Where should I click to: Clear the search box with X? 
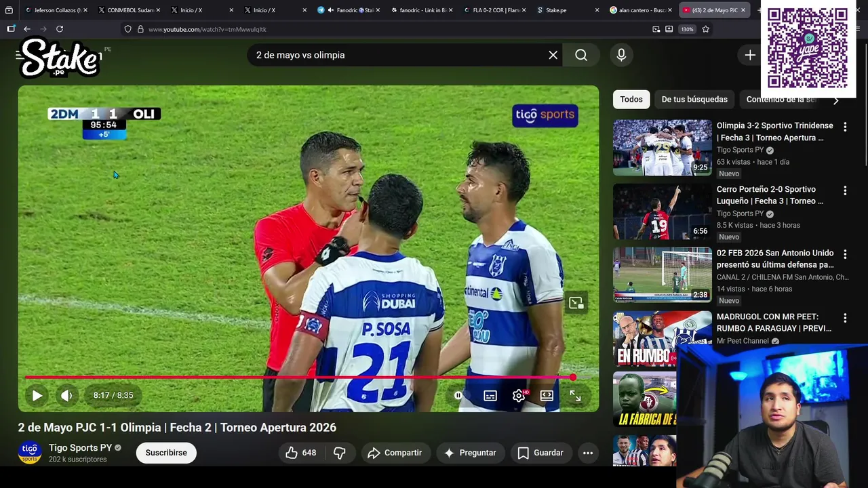553,55
